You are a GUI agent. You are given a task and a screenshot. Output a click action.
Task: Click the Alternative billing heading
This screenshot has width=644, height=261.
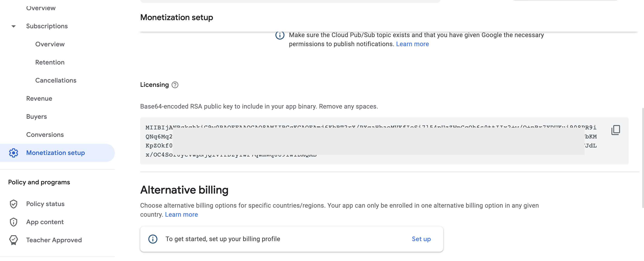click(x=184, y=190)
